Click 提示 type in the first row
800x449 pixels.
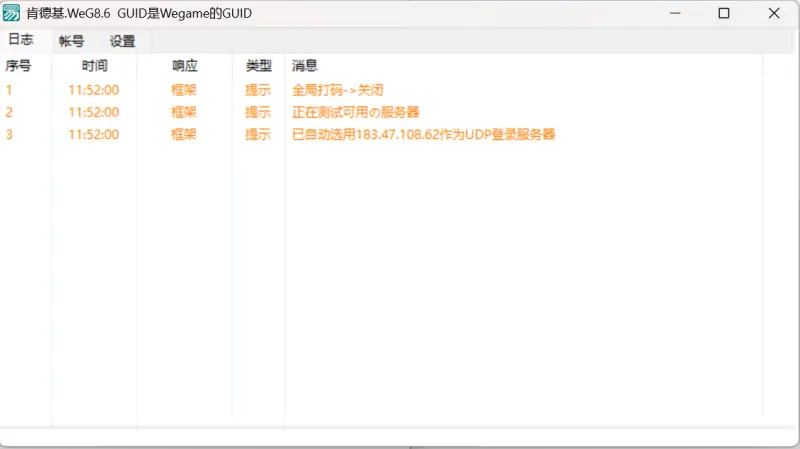click(x=258, y=90)
